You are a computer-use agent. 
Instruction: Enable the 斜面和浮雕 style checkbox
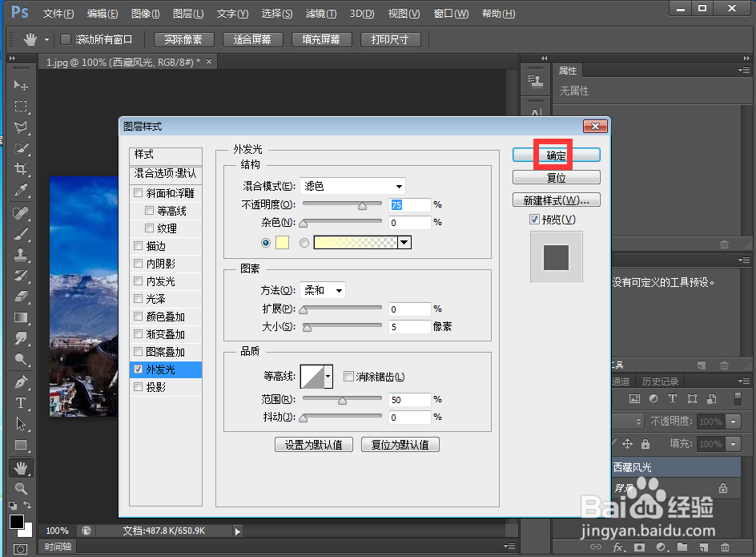[x=138, y=192]
